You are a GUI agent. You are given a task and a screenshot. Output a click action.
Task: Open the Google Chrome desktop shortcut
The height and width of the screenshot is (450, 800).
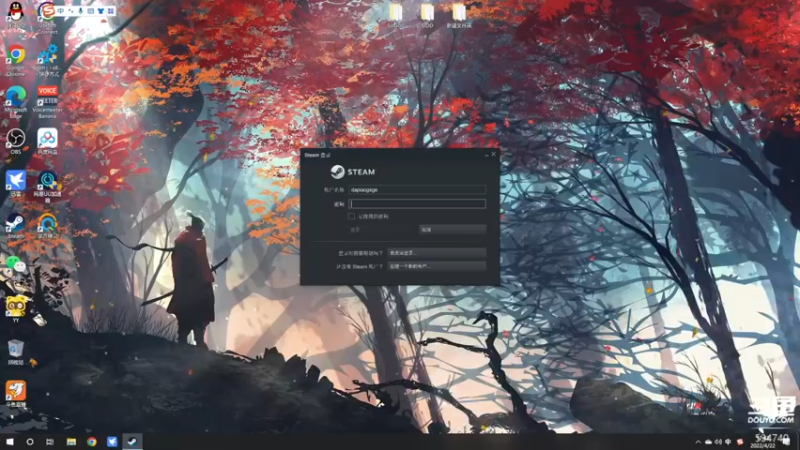pyautogui.click(x=16, y=55)
